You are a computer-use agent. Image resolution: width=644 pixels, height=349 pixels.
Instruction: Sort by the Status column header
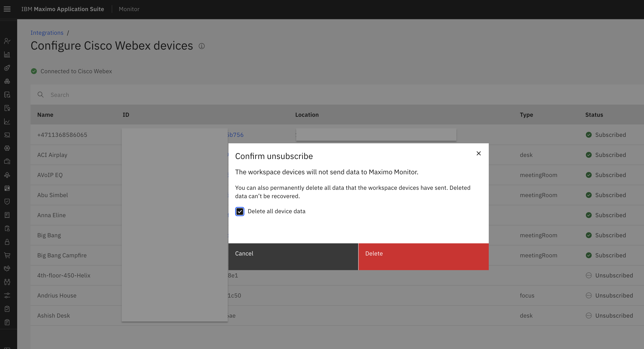[x=594, y=115]
